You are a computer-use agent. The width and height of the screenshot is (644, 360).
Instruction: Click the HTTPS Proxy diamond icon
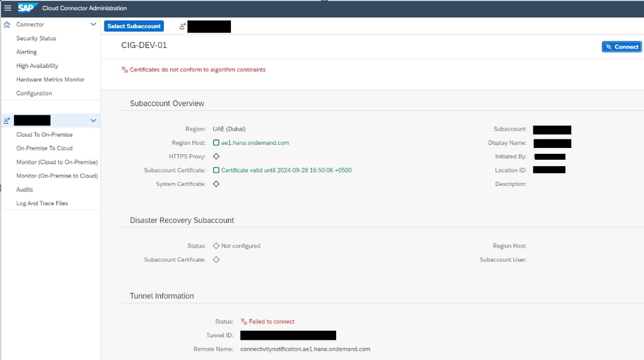tap(216, 156)
